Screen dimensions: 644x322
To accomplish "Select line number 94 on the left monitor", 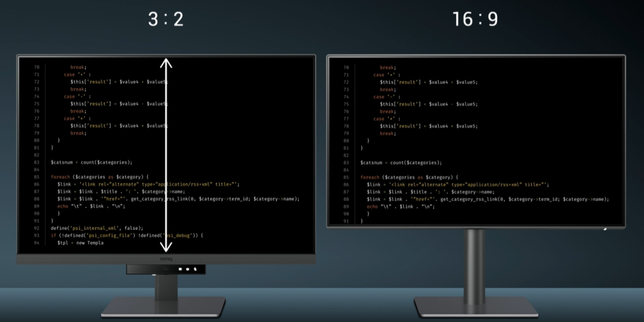I will pos(36,243).
